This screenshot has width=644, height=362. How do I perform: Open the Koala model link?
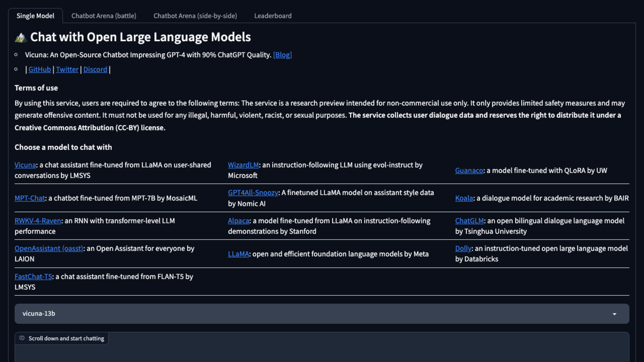(x=464, y=198)
